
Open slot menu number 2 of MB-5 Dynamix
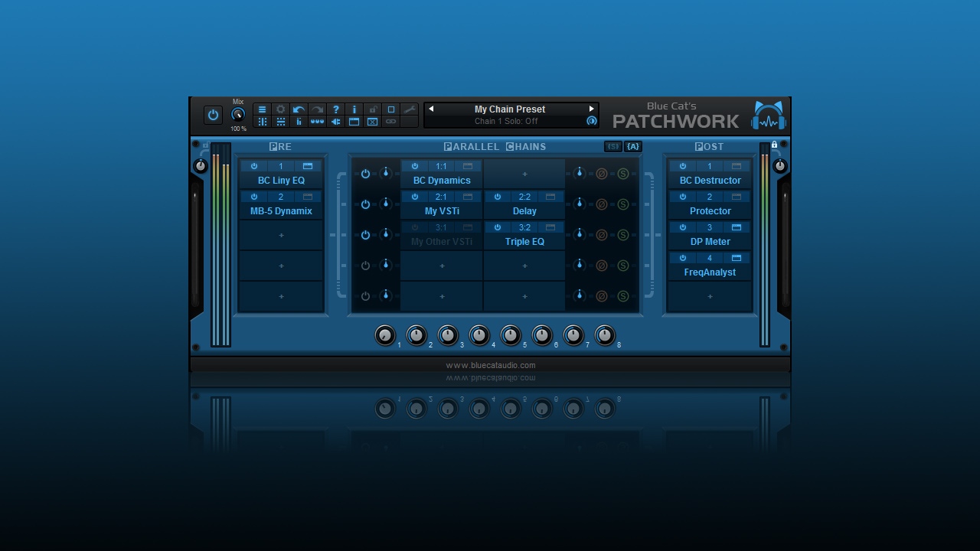click(281, 197)
